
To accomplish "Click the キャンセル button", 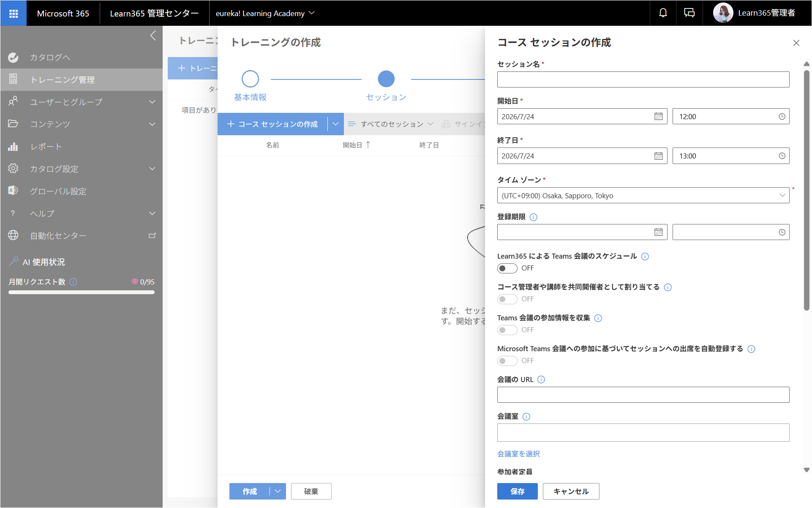I will coord(571,491).
